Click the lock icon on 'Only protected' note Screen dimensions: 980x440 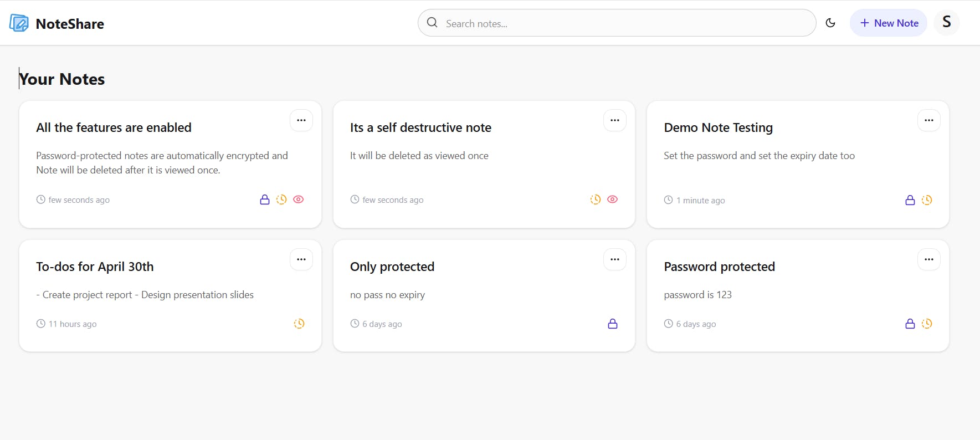pos(612,324)
